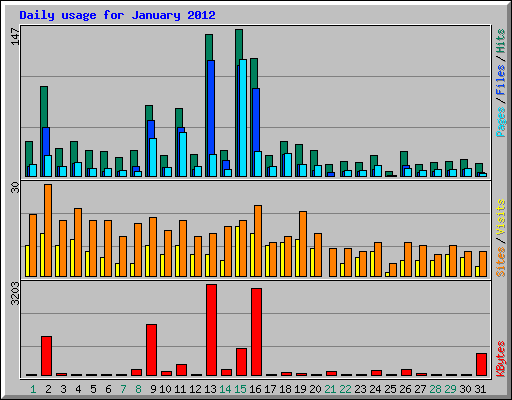Click the yellow sites bar for day 15
This screenshot has width=512, height=400.
237,251
